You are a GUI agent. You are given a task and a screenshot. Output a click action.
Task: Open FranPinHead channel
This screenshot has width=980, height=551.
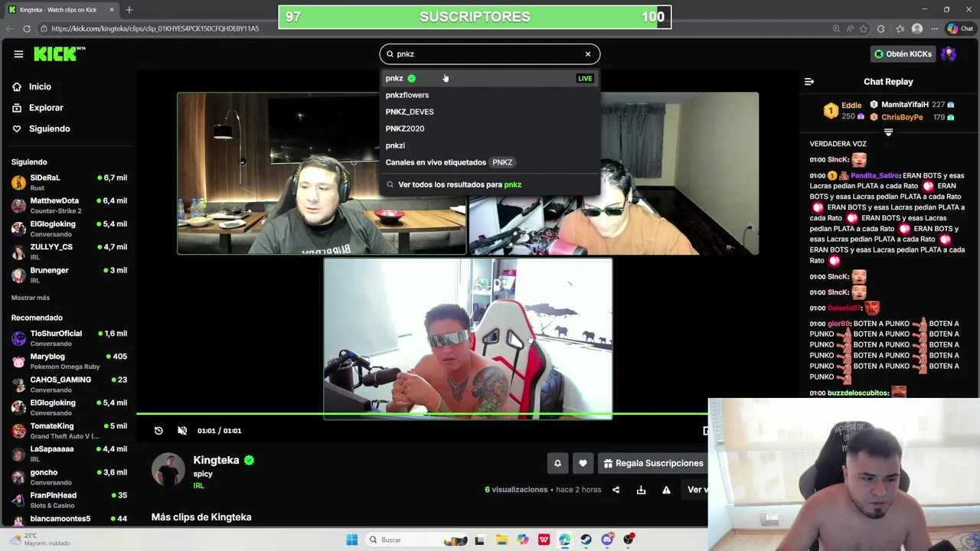[x=69, y=500]
